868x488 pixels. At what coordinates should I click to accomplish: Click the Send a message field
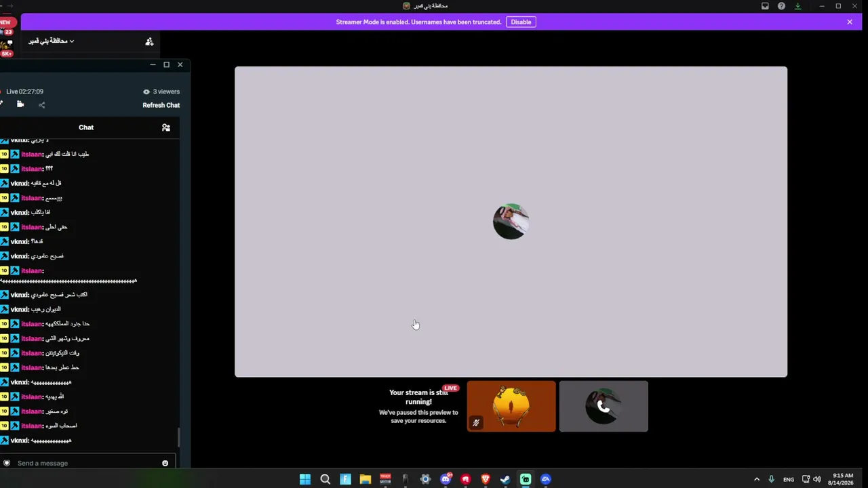88,463
